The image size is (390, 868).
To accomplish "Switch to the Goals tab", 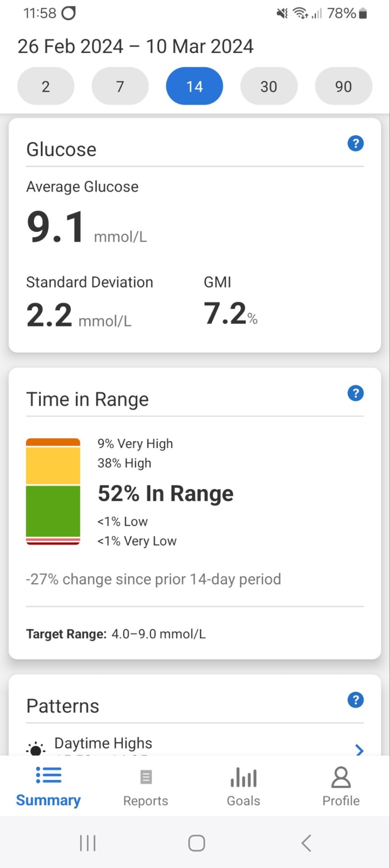I will point(243,786).
